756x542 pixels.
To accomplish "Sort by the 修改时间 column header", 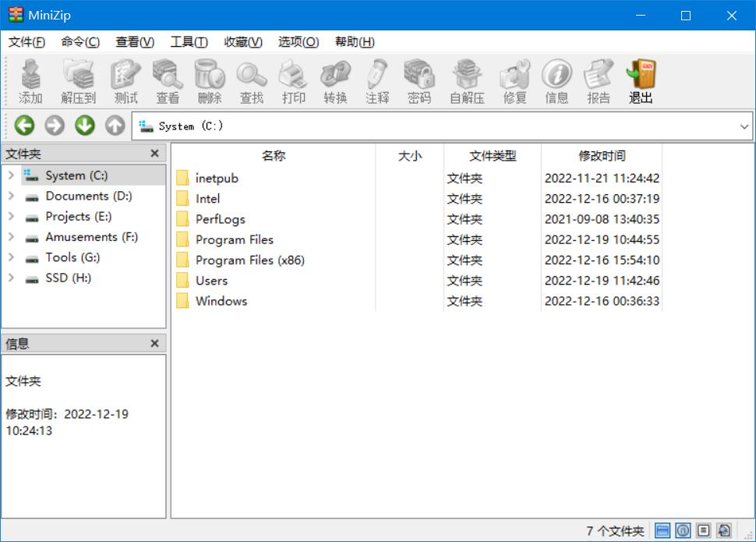I will tap(601, 156).
